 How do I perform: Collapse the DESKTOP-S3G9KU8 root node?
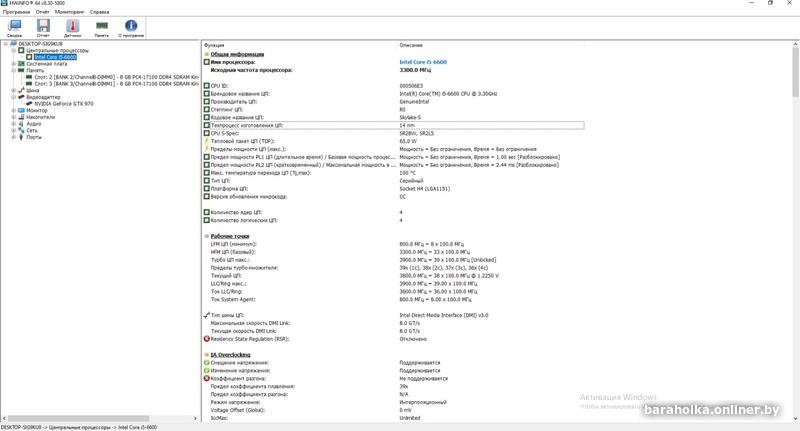tap(6, 44)
